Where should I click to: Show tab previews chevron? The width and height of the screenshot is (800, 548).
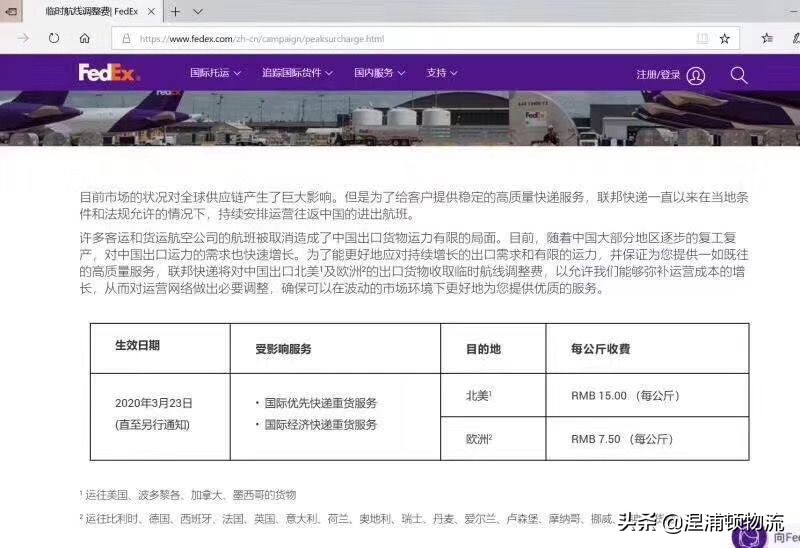click(198, 11)
